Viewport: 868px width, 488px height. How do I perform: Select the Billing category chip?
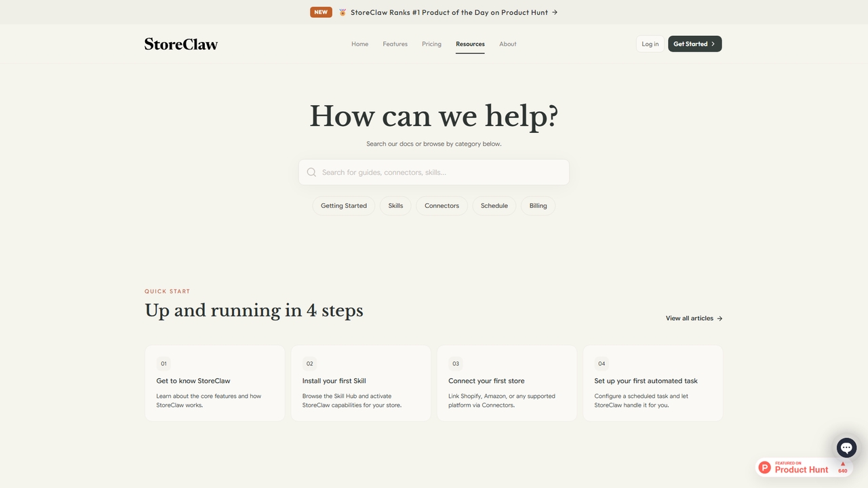[538, 206]
